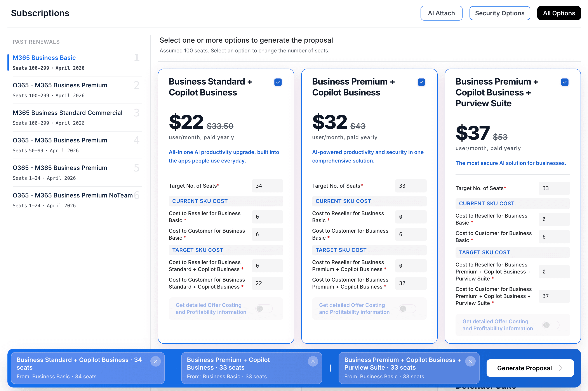Click the Business Premium + Copilot + Purview Suite chip

coord(409,368)
